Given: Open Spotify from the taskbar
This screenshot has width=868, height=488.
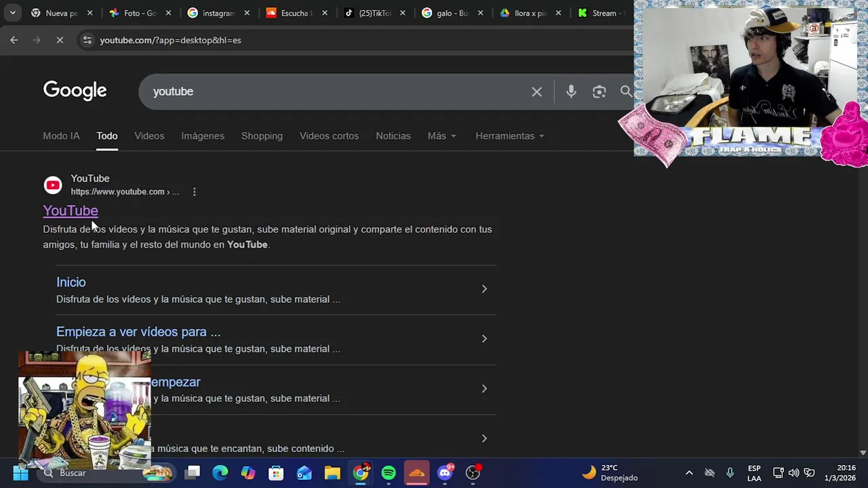Looking at the screenshot, I should point(389,472).
